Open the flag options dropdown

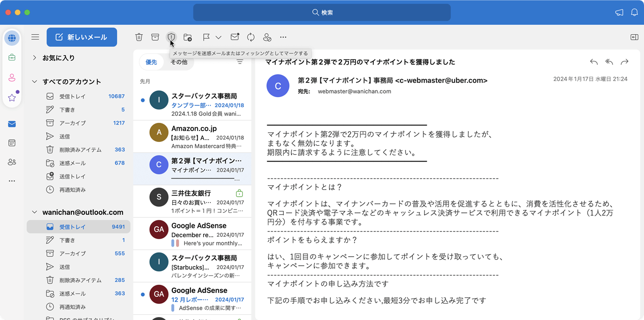click(x=218, y=37)
